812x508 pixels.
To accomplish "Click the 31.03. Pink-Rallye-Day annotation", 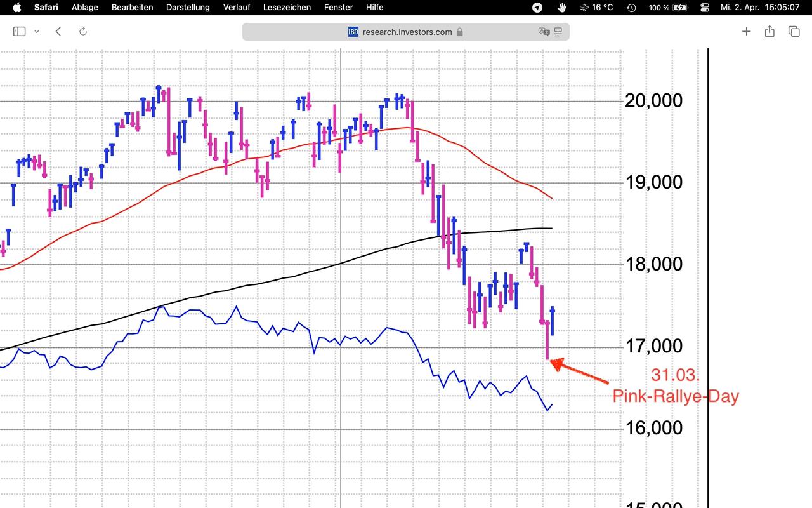I will (x=676, y=386).
